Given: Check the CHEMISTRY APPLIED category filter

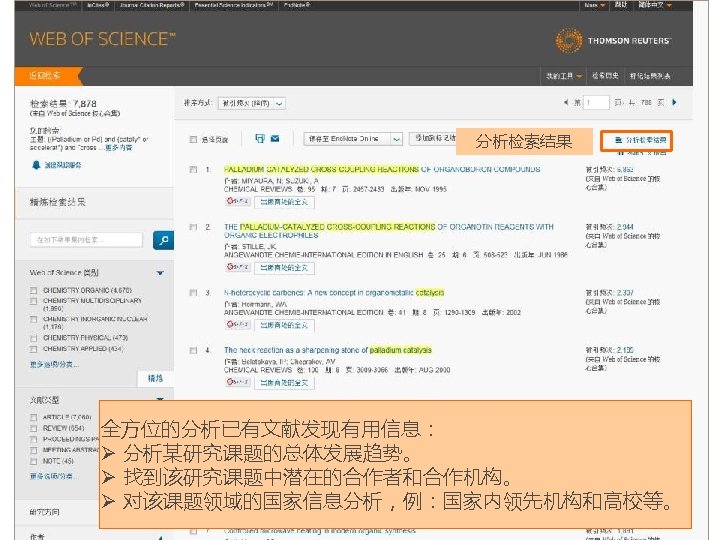Looking at the screenshot, I should pos(33,349).
